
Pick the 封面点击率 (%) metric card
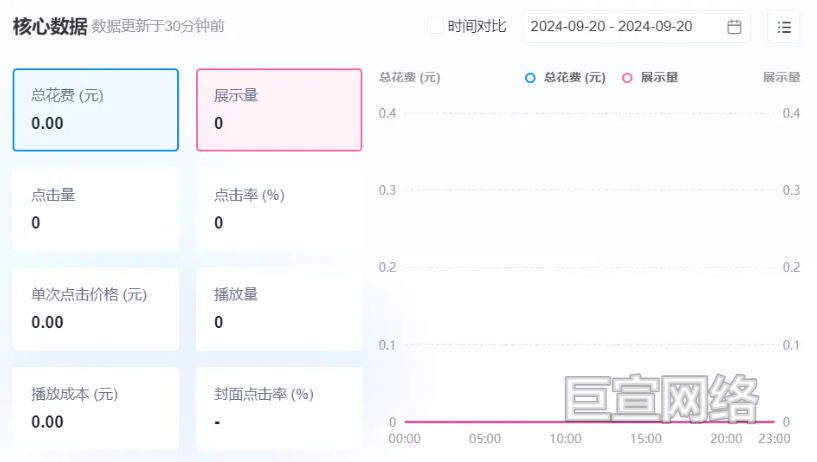point(279,408)
